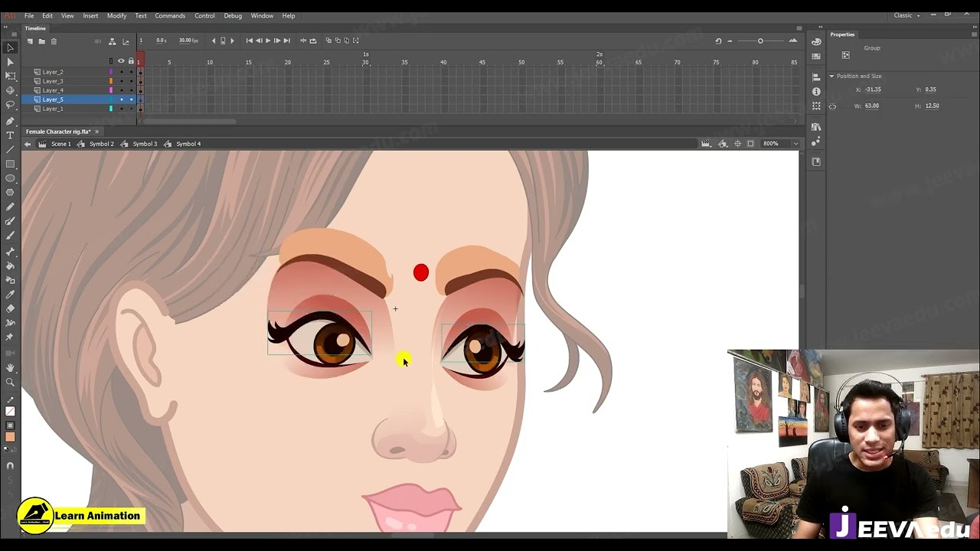The width and height of the screenshot is (980, 551).
Task: Open the Classic workspace dropdown
Action: [x=907, y=15]
